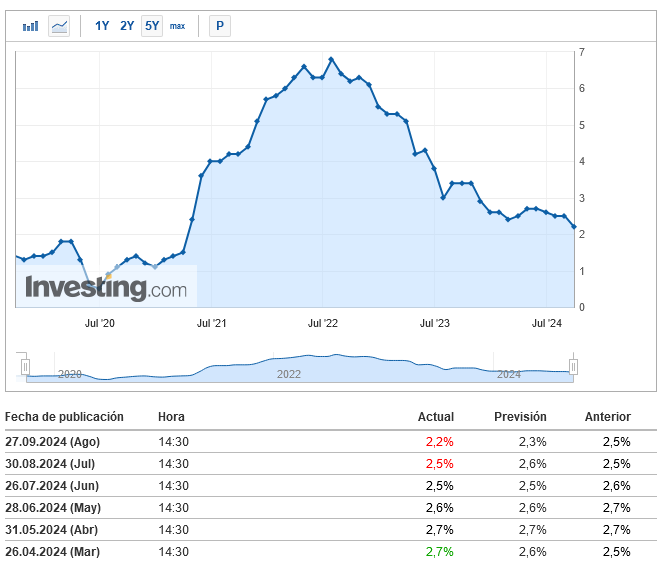Show the max time range
This screenshot has height=566, width=662.
[x=177, y=26]
